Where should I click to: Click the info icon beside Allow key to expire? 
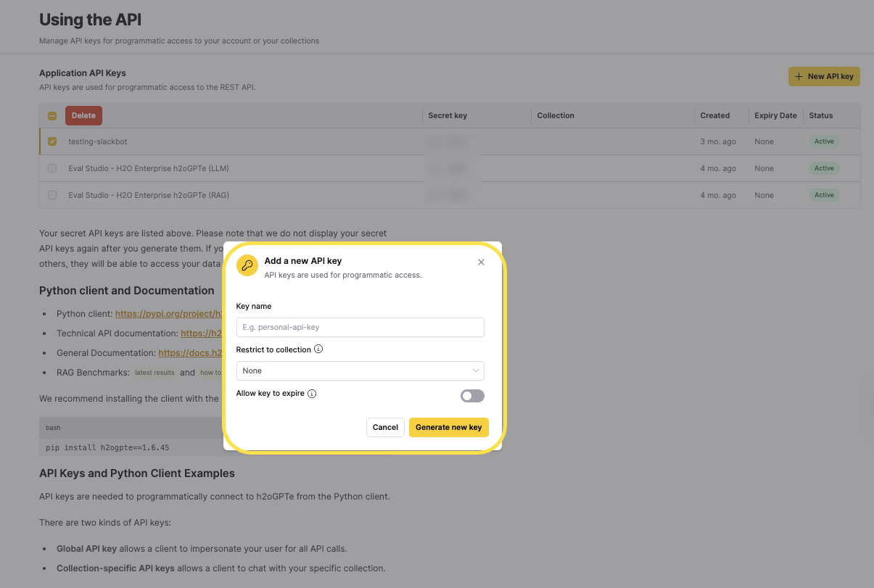(x=312, y=393)
